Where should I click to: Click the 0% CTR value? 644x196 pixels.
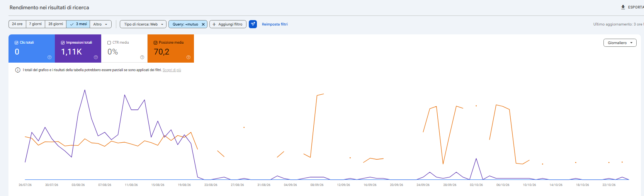point(113,52)
